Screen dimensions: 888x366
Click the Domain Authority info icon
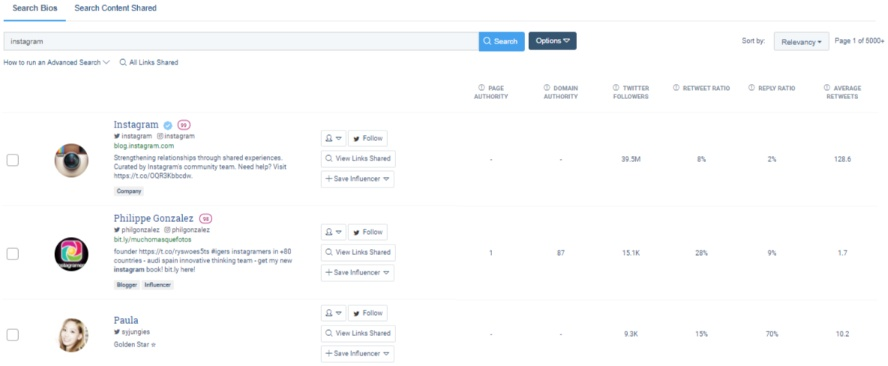[547, 88]
